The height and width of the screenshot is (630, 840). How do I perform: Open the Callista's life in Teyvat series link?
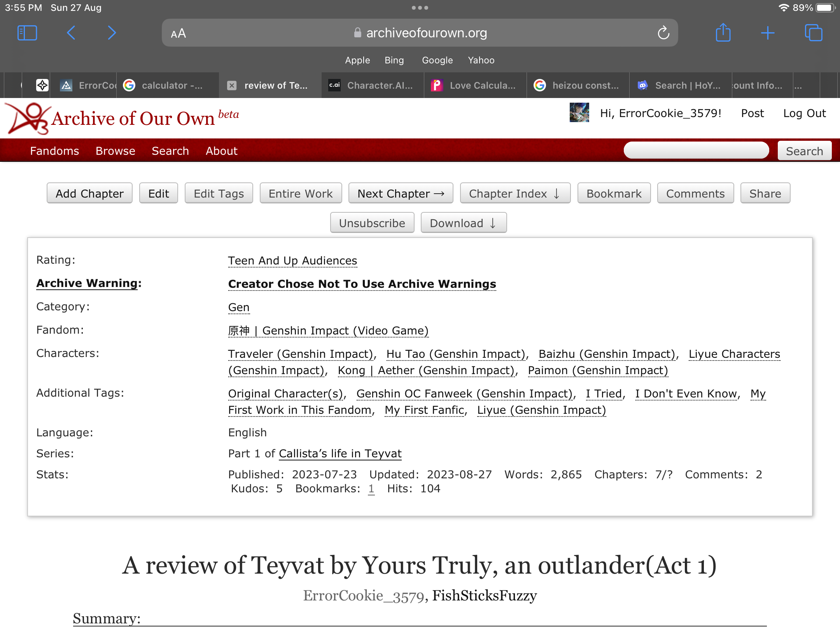[x=340, y=453]
